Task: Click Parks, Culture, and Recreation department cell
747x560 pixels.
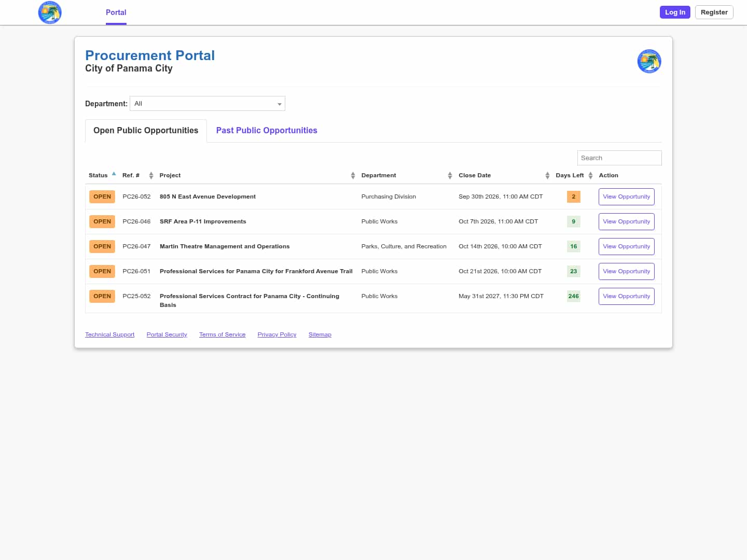Action: tap(404, 247)
